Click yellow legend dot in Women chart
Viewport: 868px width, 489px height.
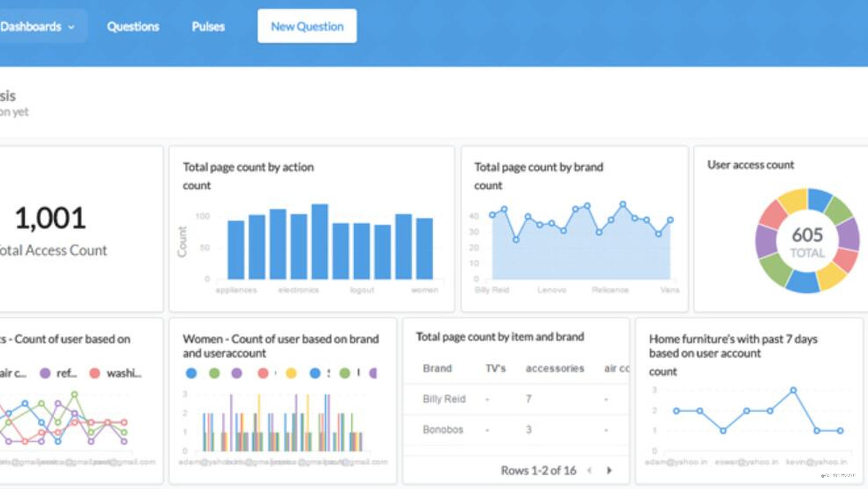pyautogui.click(x=291, y=373)
